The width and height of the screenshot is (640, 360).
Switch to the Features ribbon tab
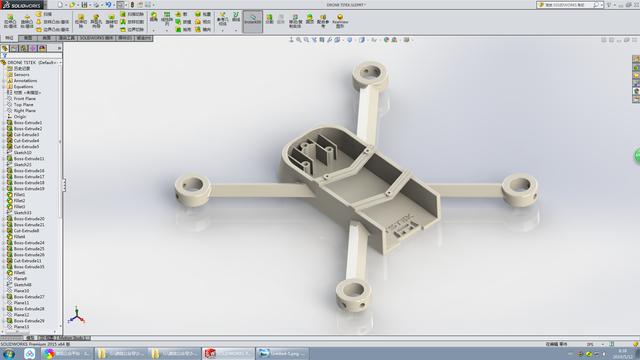[9, 38]
